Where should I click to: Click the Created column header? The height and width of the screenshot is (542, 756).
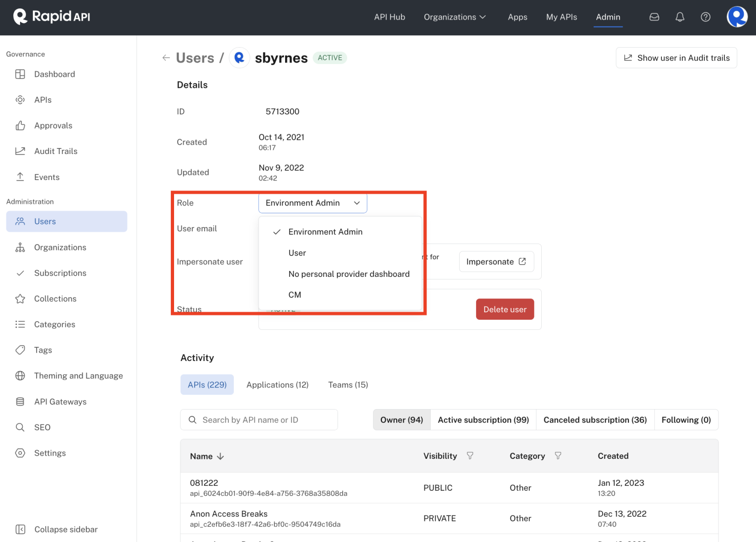(613, 456)
